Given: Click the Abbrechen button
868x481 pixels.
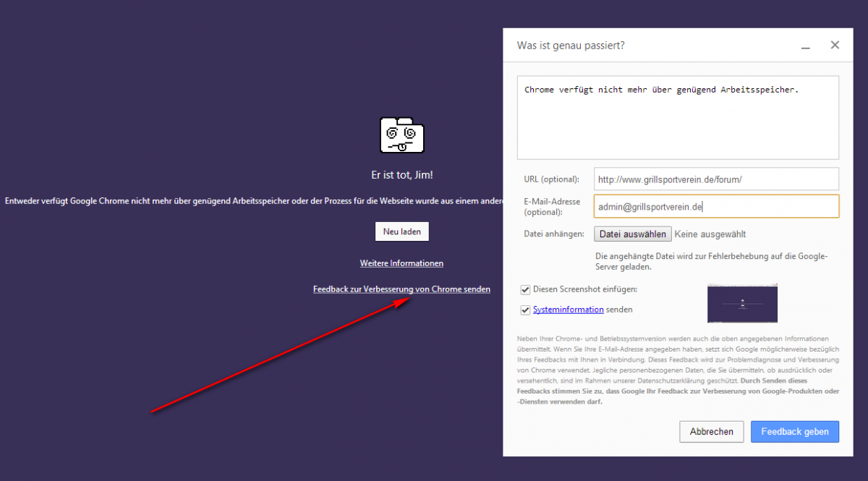Looking at the screenshot, I should tap(712, 432).
